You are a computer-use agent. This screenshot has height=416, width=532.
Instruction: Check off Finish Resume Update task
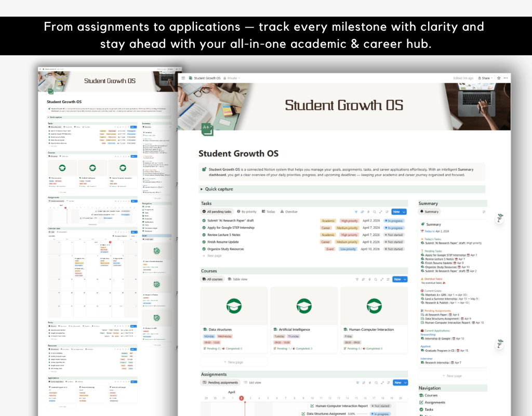pyautogui.click(x=204, y=242)
